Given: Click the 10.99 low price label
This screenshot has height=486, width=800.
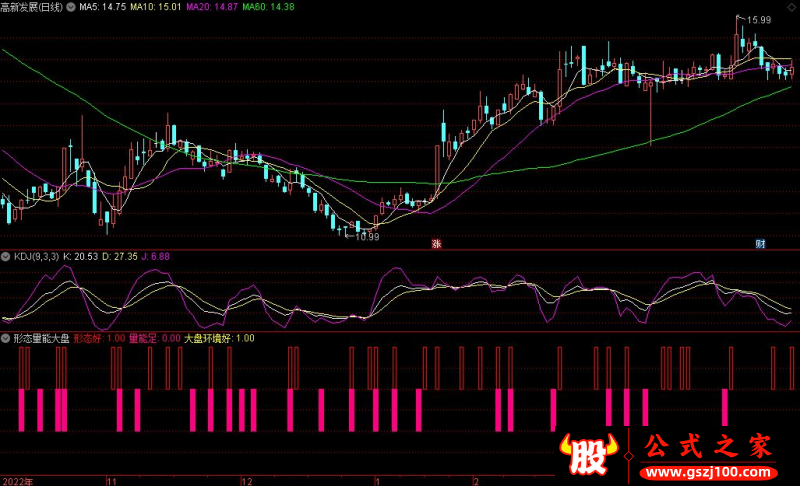Looking at the screenshot, I should [x=367, y=237].
